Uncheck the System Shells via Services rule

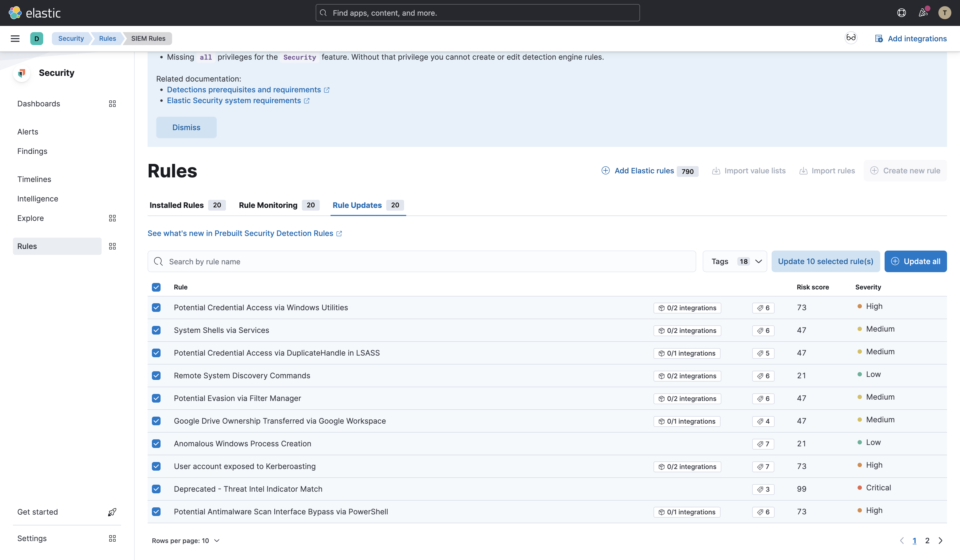pos(156,330)
